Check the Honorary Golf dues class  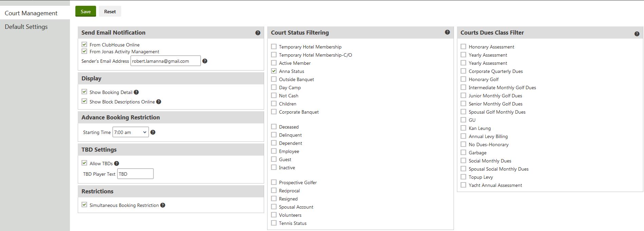(x=463, y=79)
